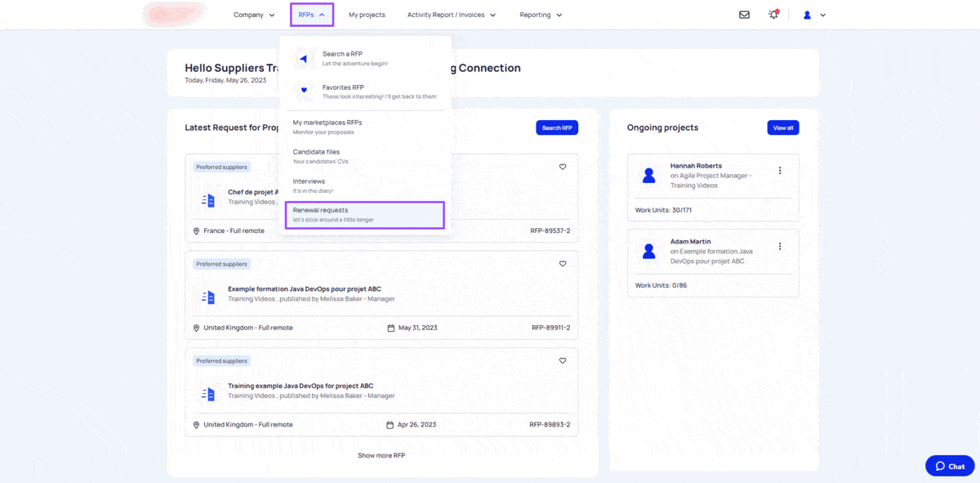
Task: Open Interviews menu entry
Action: click(365, 186)
